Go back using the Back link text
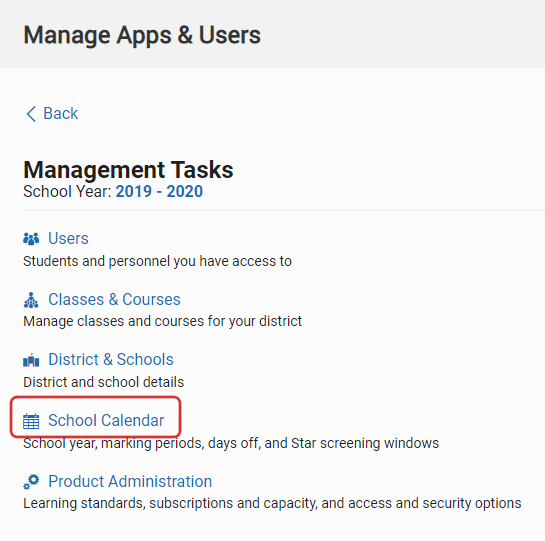The height and width of the screenshot is (541, 545). [x=60, y=113]
